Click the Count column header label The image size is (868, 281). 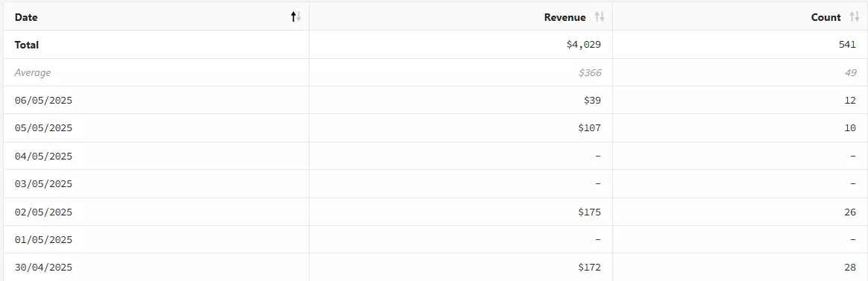pos(826,17)
